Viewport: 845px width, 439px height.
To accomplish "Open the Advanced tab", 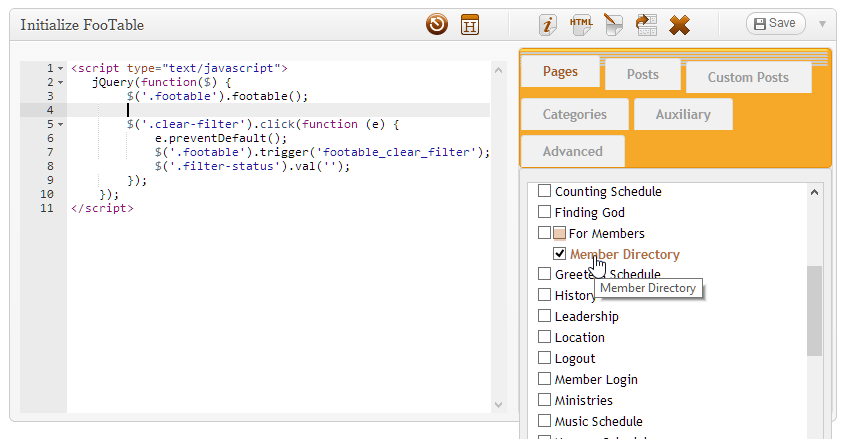I will [572, 151].
